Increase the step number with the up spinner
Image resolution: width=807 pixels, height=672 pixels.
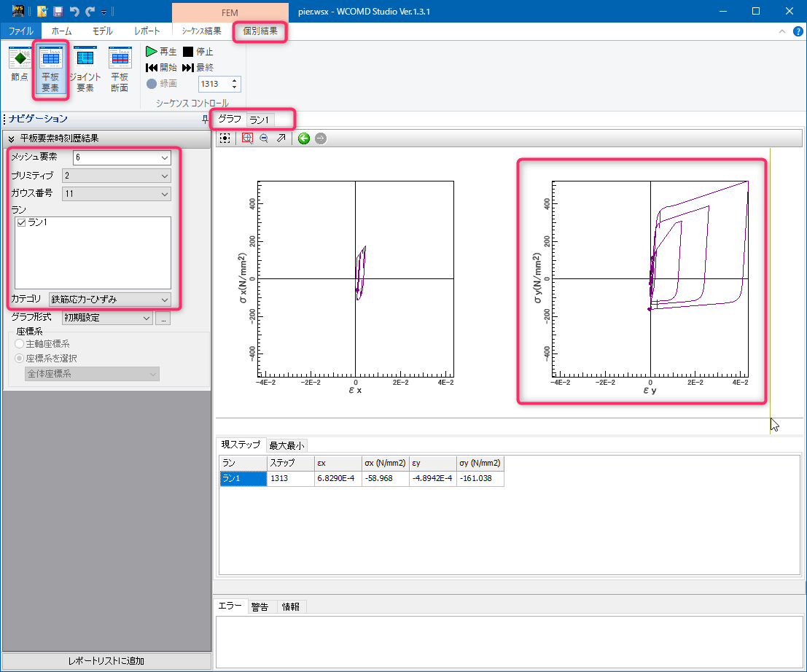point(235,80)
